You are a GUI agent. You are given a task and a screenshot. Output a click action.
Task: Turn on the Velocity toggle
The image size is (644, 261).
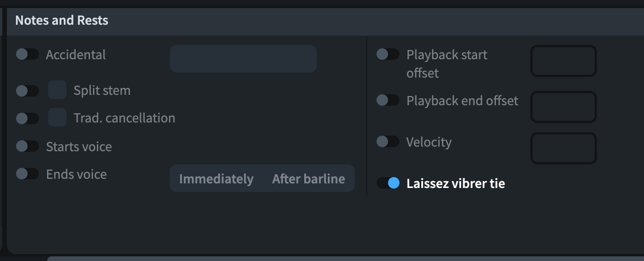click(387, 141)
